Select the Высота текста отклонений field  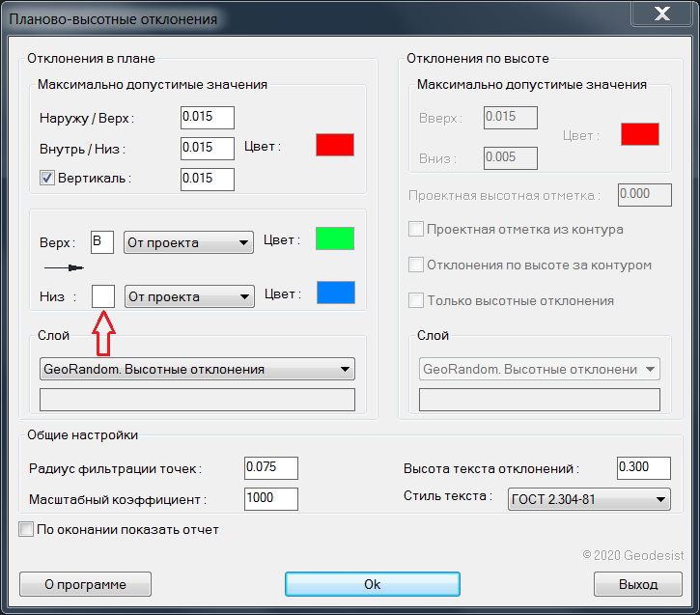click(643, 468)
